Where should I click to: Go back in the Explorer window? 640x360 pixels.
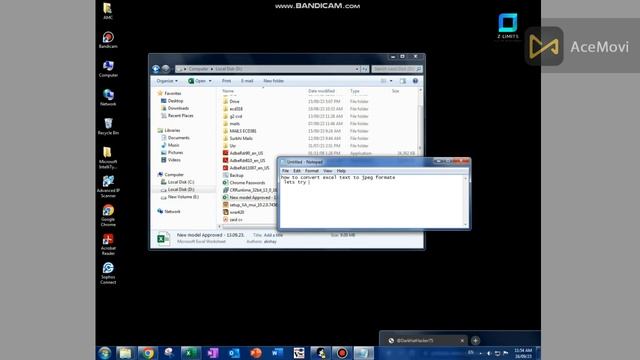tap(156, 69)
